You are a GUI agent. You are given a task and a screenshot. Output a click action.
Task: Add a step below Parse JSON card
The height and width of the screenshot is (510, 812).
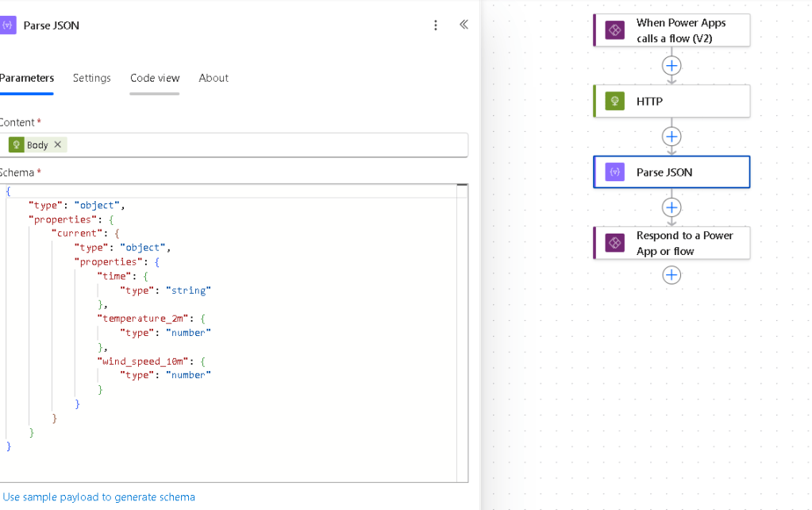click(672, 207)
